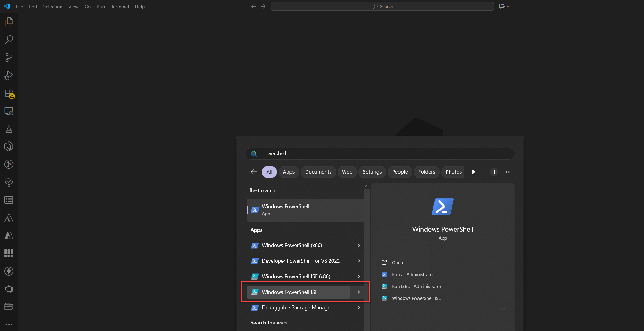Image resolution: width=644 pixels, height=331 pixels.
Task: Expand Developer PowerShell for VS 2022 chevron
Action: click(x=359, y=261)
